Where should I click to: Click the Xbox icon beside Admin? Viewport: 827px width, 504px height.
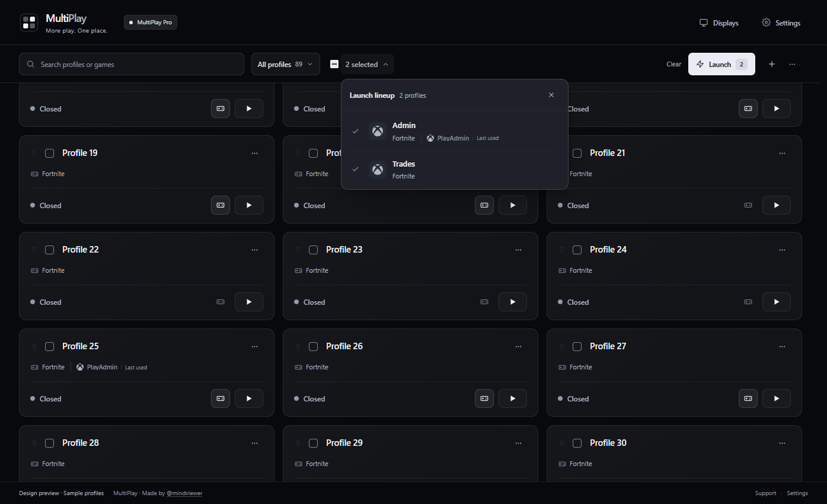(378, 131)
